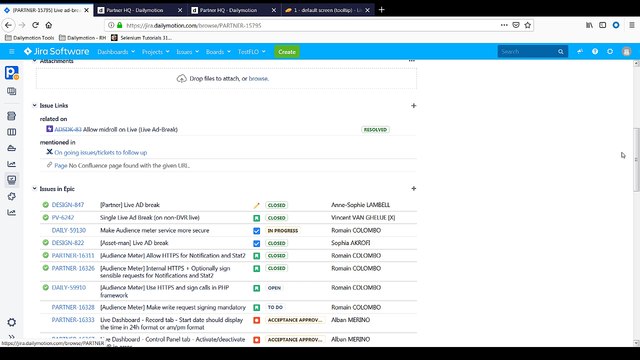
Task: Click the green Create button
Action: 287,52
